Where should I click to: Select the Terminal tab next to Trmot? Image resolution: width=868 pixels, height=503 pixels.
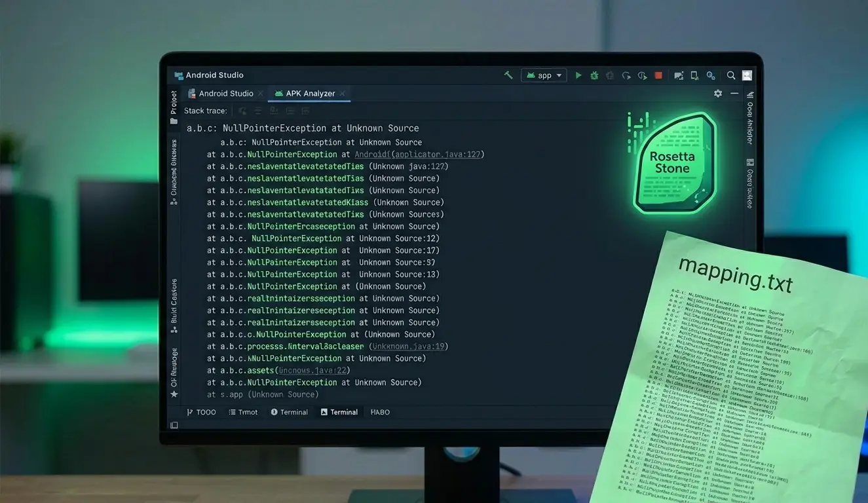[289, 412]
